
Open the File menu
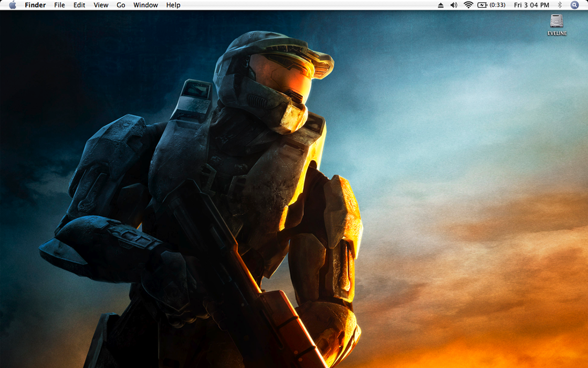click(59, 5)
